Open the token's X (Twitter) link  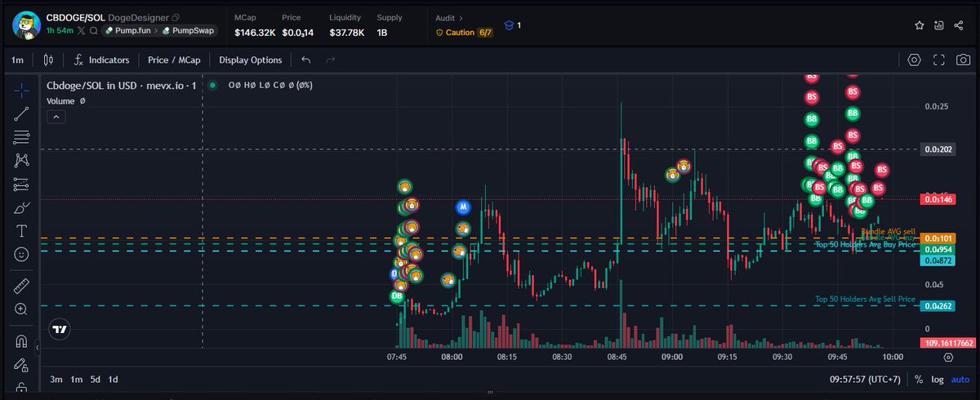[x=82, y=30]
